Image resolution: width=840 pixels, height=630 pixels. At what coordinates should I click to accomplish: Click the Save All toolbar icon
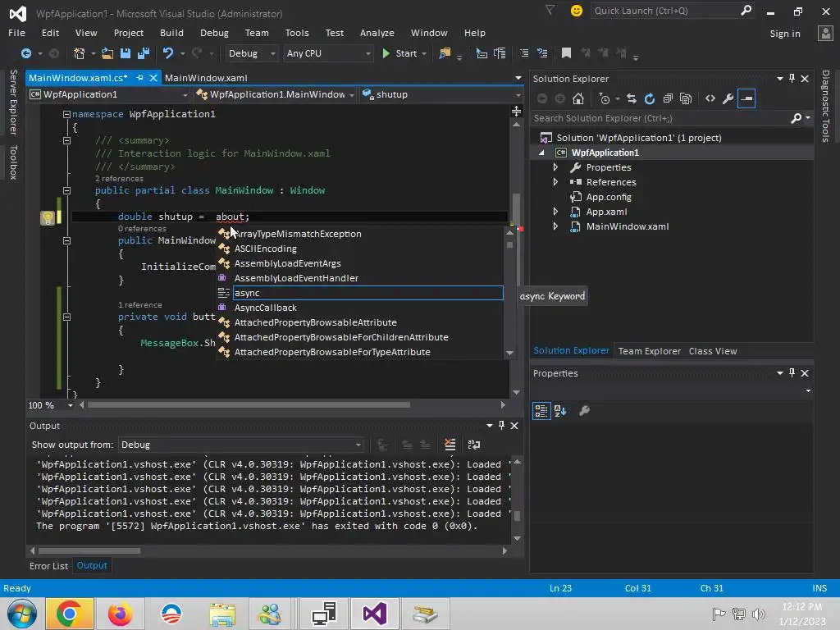coord(143,53)
